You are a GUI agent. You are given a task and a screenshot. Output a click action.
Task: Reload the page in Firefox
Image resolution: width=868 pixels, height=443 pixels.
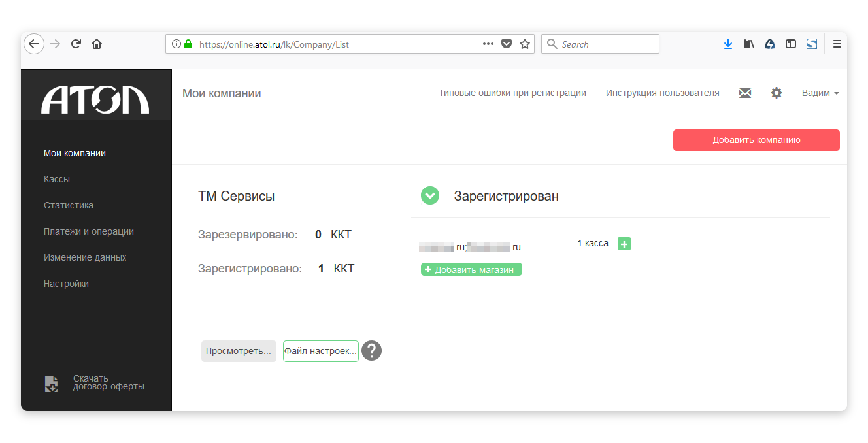click(x=75, y=44)
